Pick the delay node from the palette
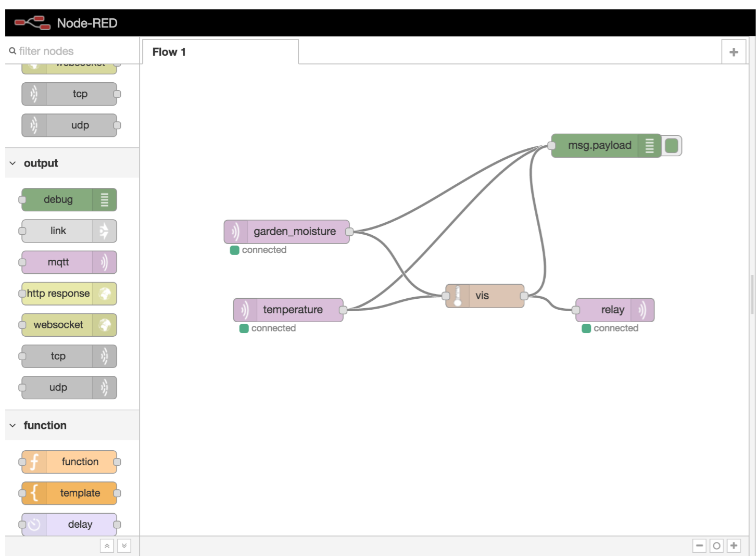 coord(69,524)
